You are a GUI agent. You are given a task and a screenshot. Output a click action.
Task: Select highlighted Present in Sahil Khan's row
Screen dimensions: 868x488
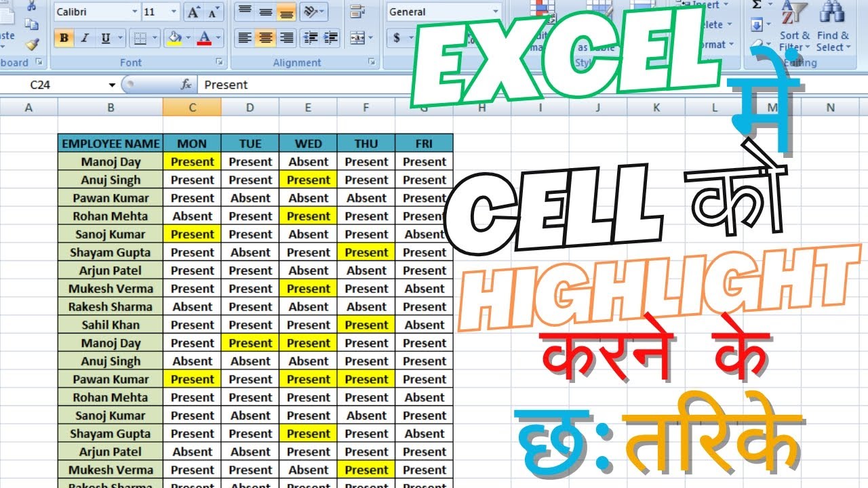coord(366,325)
